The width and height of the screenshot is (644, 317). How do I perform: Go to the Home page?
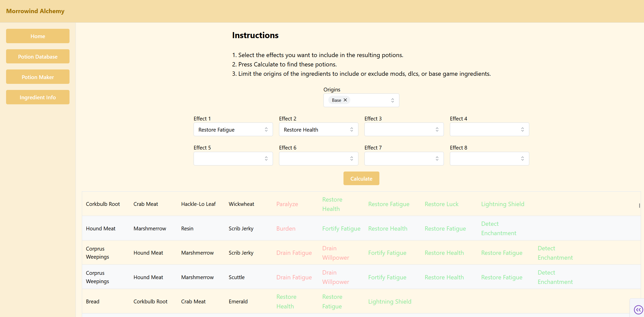(x=38, y=36)
